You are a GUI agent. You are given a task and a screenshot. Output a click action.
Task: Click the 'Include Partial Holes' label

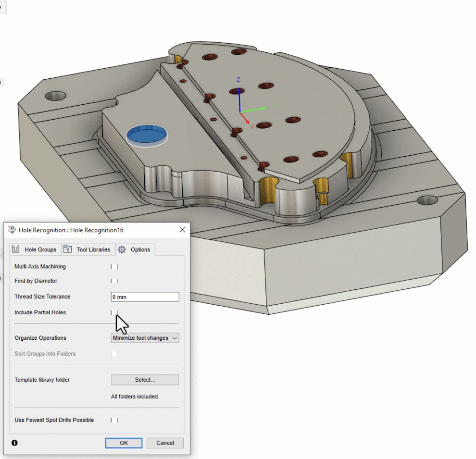click(x=40, y=312)
